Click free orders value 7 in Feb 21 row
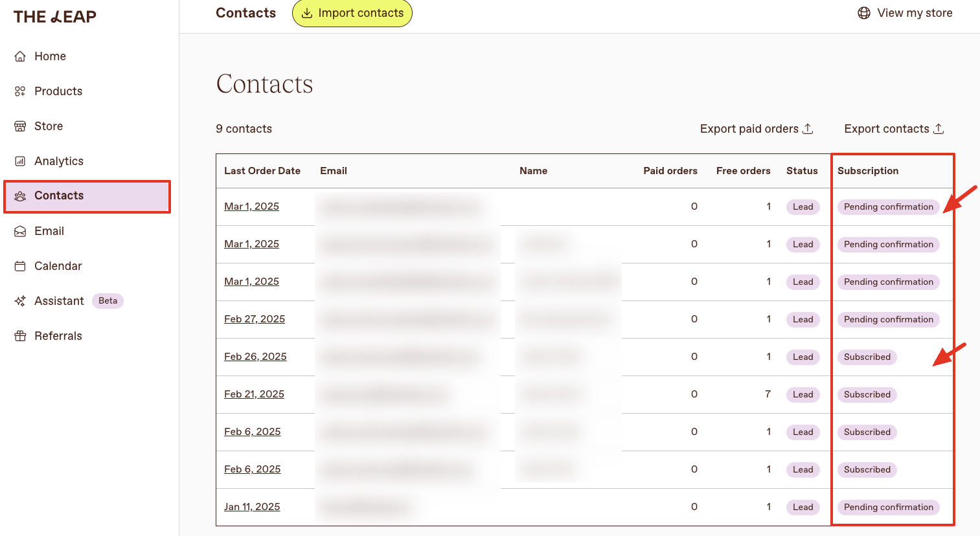The height and width of the screenshot is (536, 980). pyautogui.click(x=768, y=394)
